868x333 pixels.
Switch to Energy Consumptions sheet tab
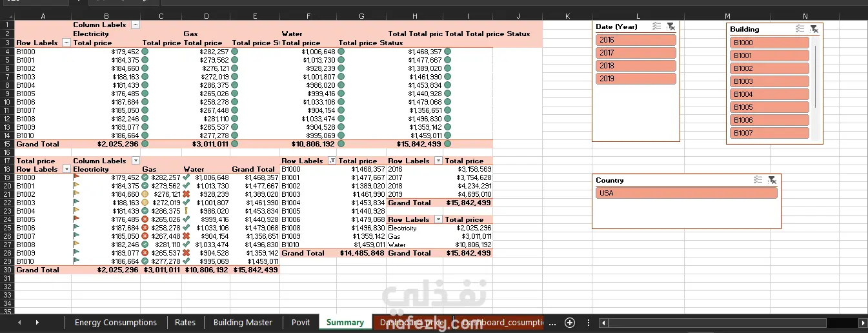click(116, 322)
